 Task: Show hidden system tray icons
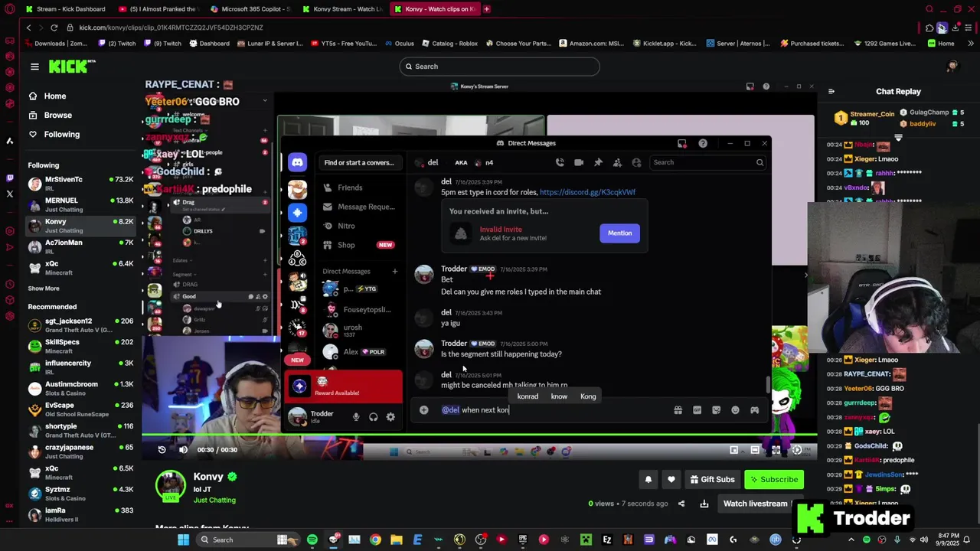coord(851,540)
